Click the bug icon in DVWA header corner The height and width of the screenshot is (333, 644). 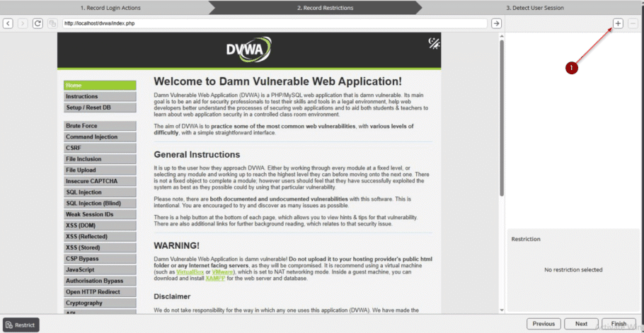tap(434, 43)
